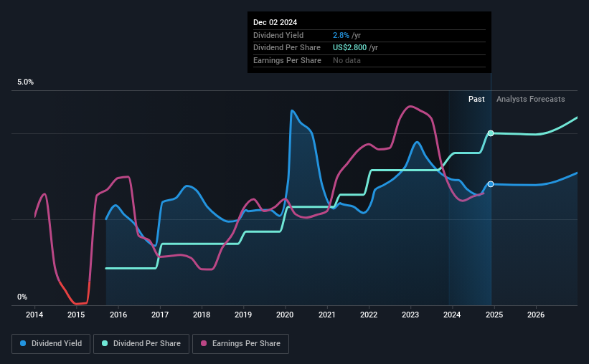Click the 2020 x-axis label
The width and height of the screenshot is (589, 364).
[x=285, y=315]
